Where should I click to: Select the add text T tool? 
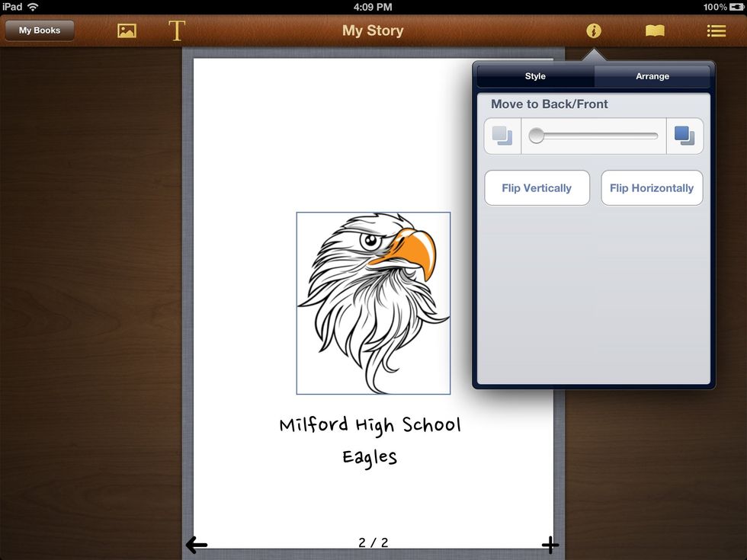tap(176, 30)
